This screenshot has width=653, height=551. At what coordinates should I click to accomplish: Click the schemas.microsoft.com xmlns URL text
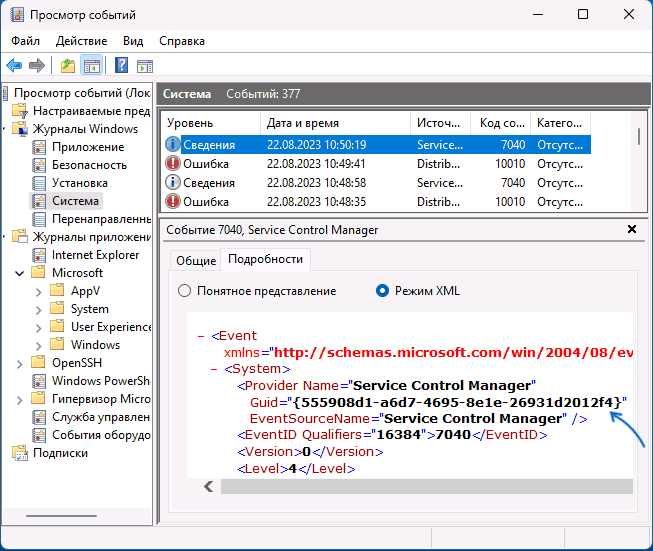click(453, 353)
